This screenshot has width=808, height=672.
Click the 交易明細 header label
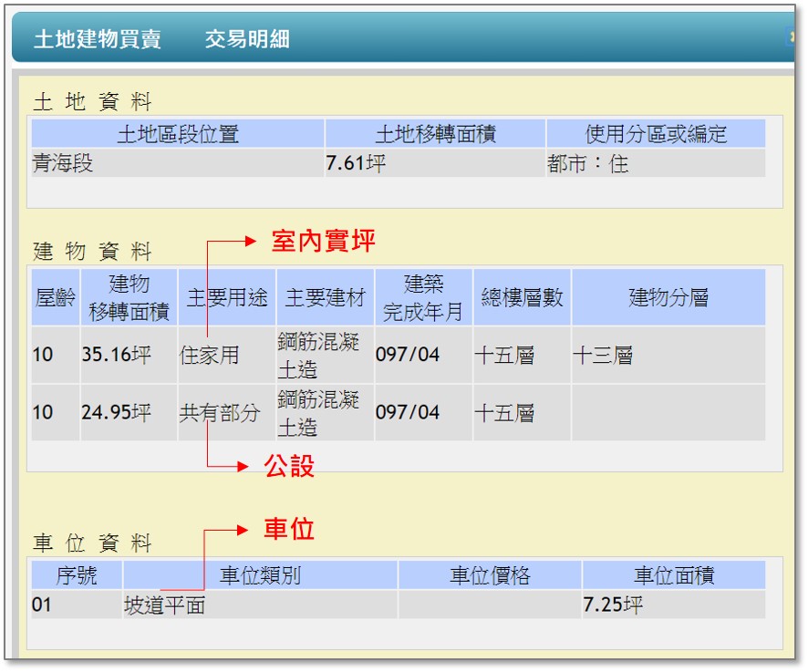pos(247,39)
